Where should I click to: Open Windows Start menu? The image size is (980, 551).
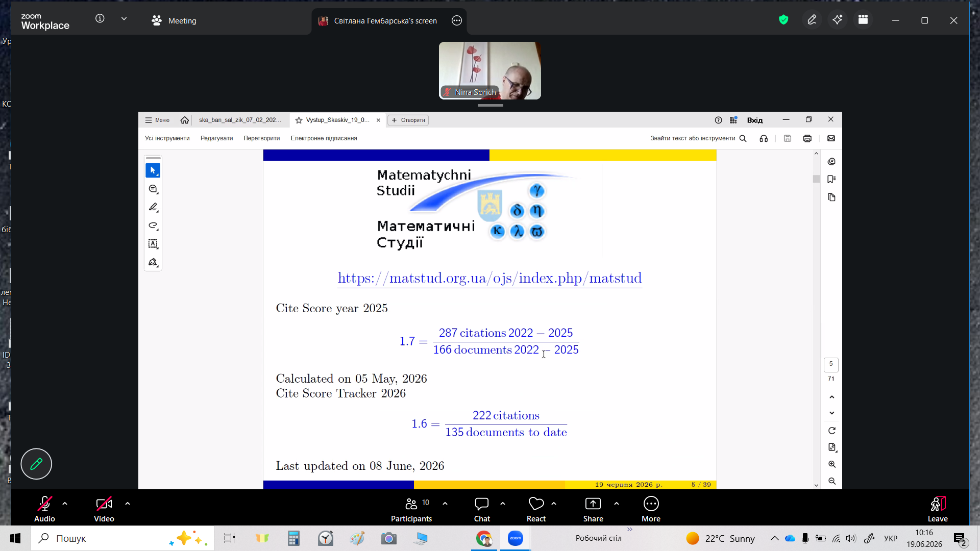pos(15,538)
